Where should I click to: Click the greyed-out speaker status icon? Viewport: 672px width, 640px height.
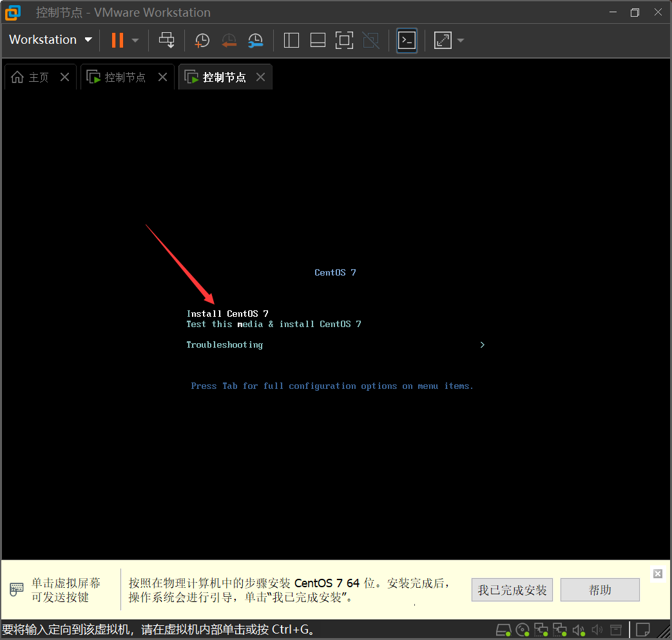point(597,630)
